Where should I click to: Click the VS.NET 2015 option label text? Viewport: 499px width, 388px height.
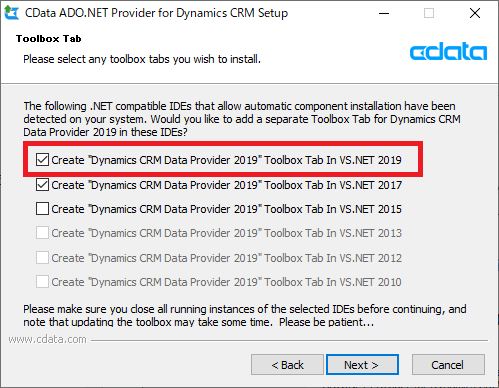227,209
